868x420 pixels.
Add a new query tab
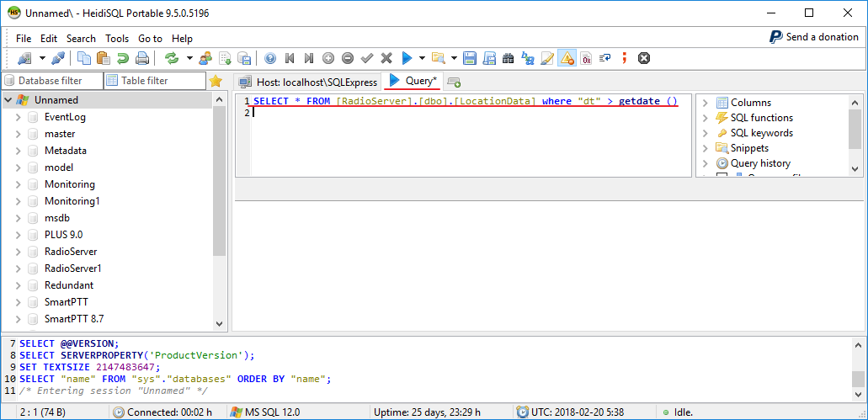click(454, 82)
